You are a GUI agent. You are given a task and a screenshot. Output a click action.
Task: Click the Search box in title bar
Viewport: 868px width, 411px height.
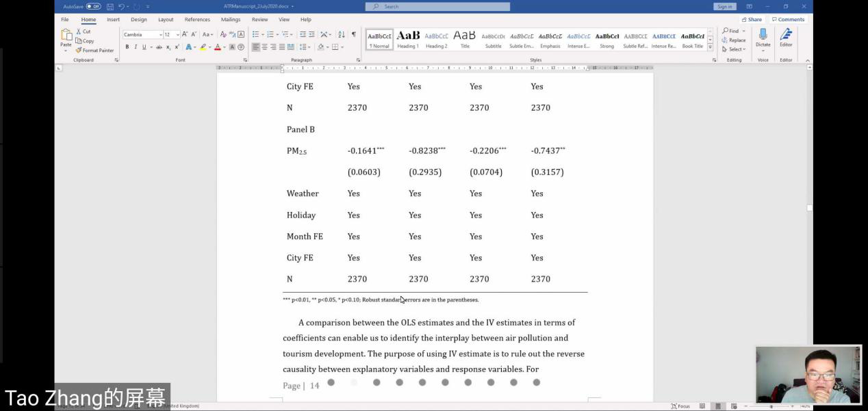(x=437, y=6)
